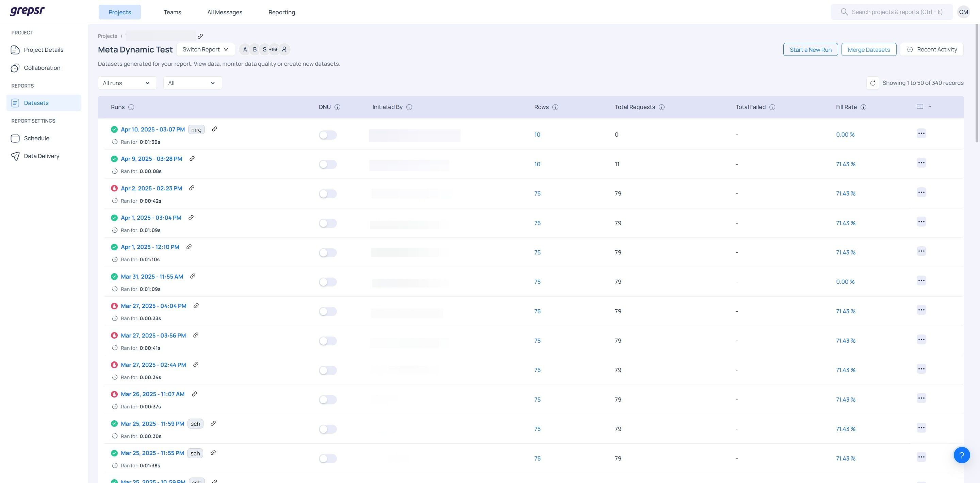Screen dimensions: 980x483
Task: Open the column visibility selector
Action: (x=923, y=107)
